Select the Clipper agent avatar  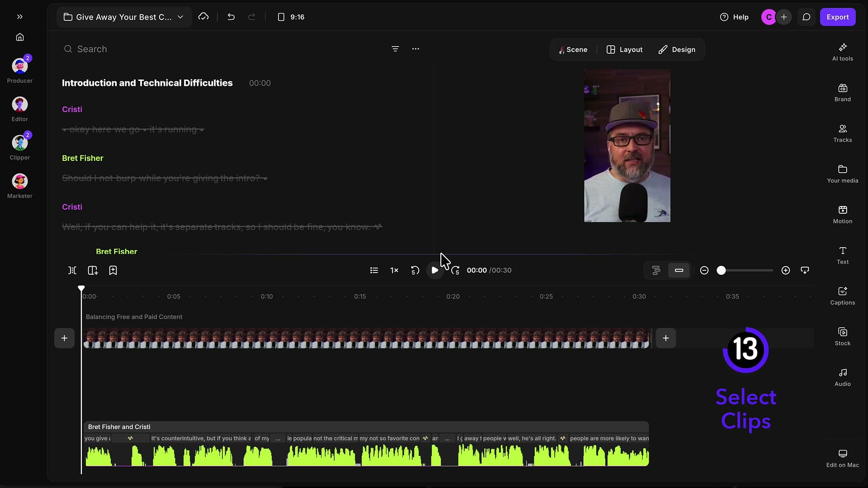pyautogui.click(x=20, y=143)
